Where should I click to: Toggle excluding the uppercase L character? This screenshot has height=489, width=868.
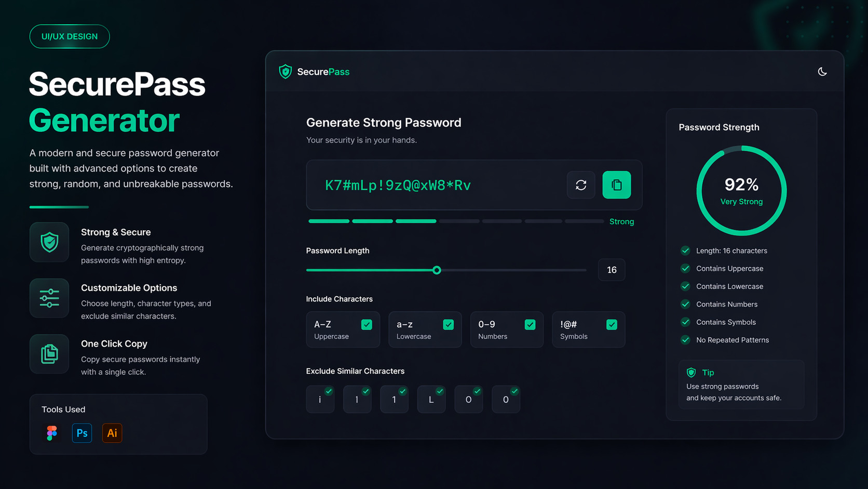[431, 399]
